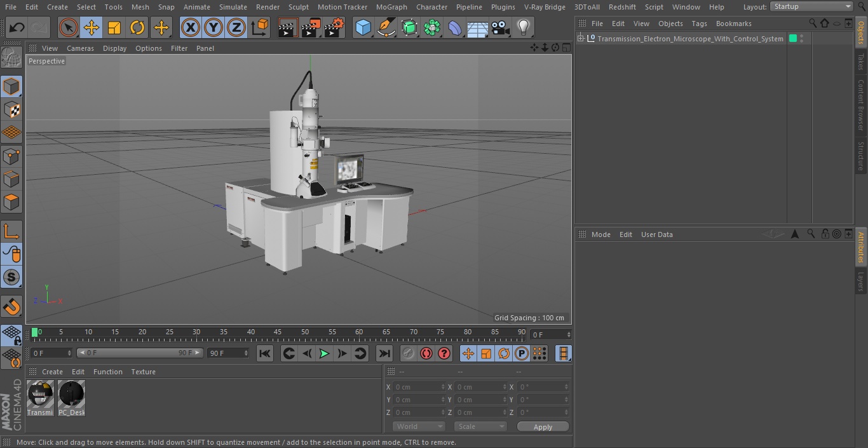Image resolution: width=868 pixels, height=448 pixels.
Task: Switch to Polygons mode
Action: [11, 202]
